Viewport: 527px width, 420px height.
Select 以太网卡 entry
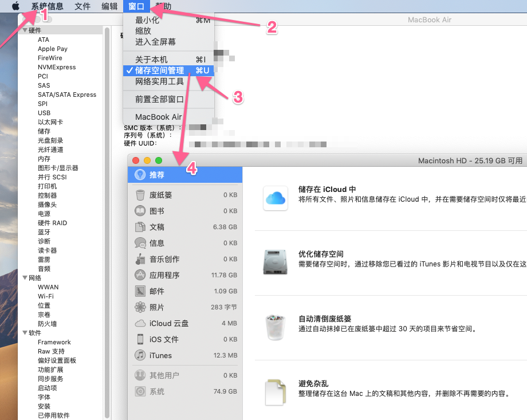(x=50, y=122)
